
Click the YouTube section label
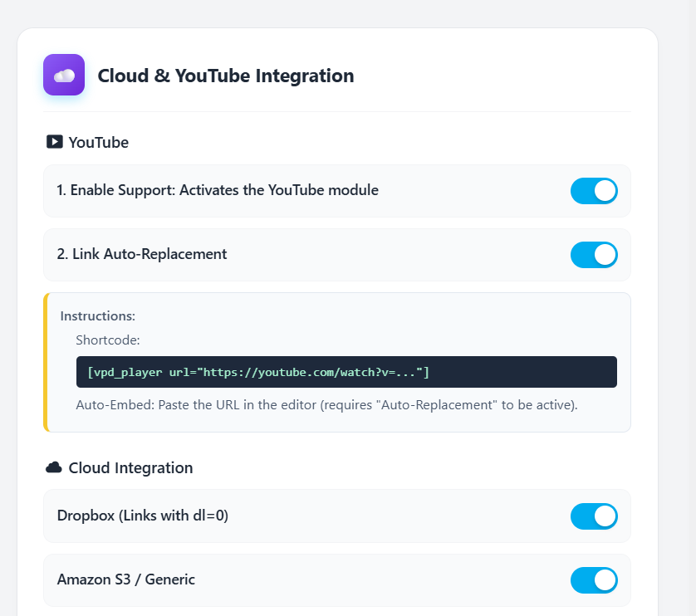point(98,143)
